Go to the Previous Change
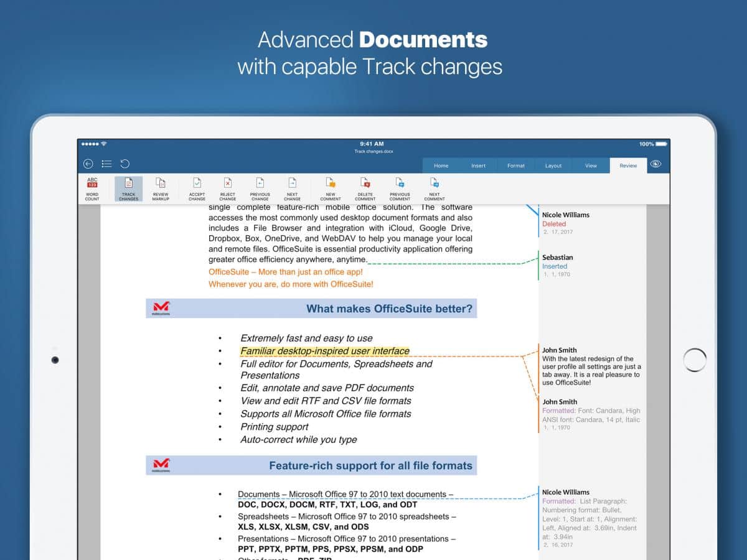 260,189
